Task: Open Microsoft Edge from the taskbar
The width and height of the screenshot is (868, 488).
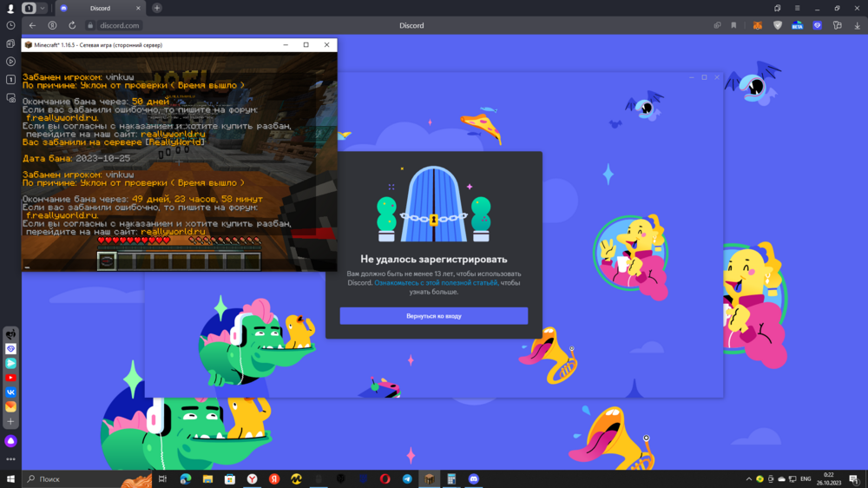Action: (x=186, y=479)
